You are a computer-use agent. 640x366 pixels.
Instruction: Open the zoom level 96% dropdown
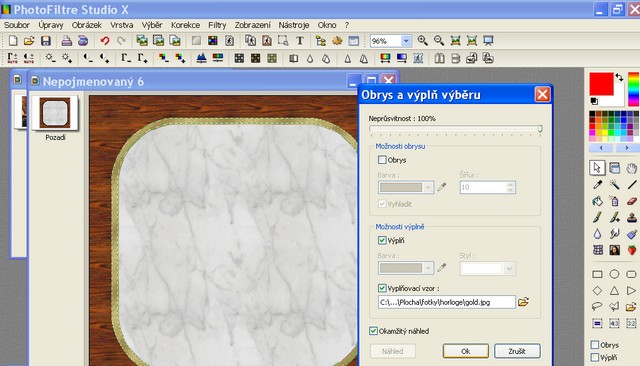click(x=406, y=41)
